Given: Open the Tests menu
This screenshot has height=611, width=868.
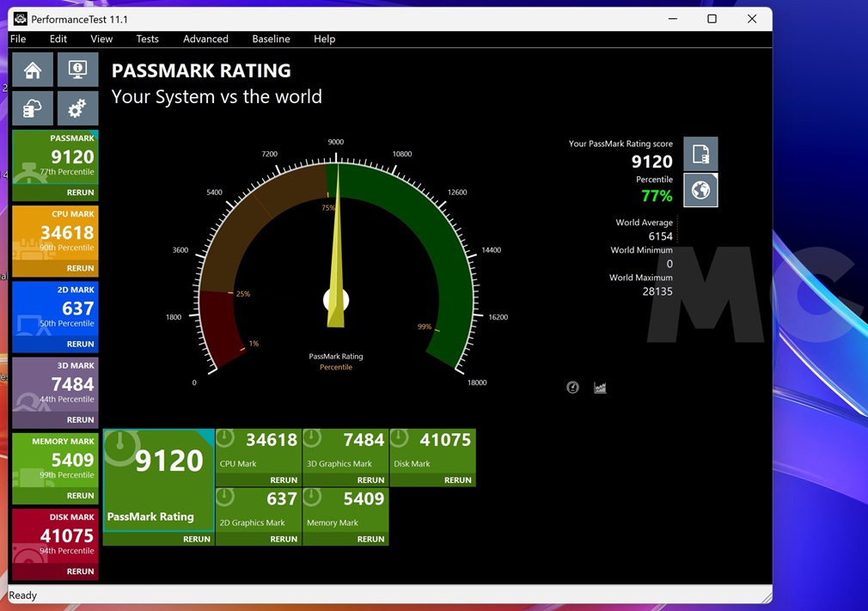Looking at the screenshot, I should [147, 39].
